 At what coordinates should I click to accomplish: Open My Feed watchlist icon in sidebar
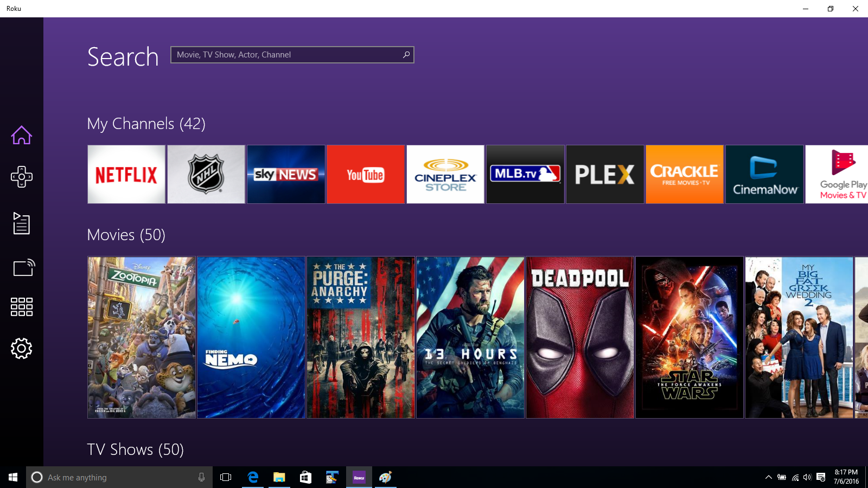[21, 223]
